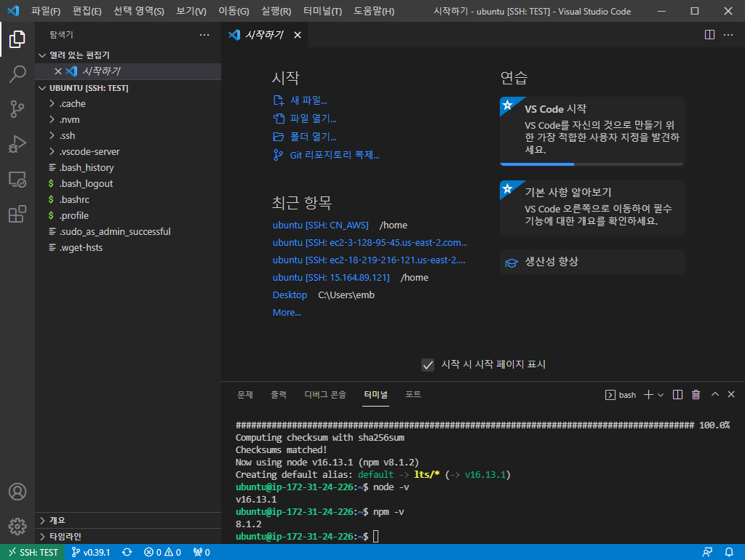
Task: Click the 폴더 열기... link
Action: coord(305,137)
